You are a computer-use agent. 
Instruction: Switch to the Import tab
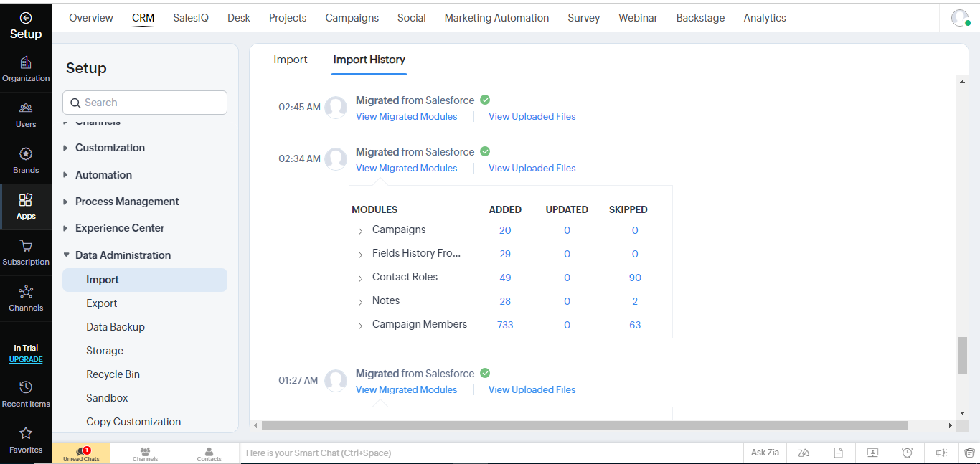[x=291, y=60]
